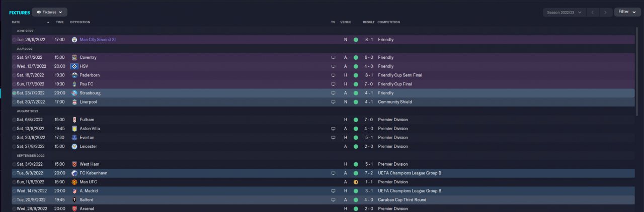The image size is (644, 212).
Task: Go to the next season arrow
Action: pyautogui.click(x=606, y=12)
